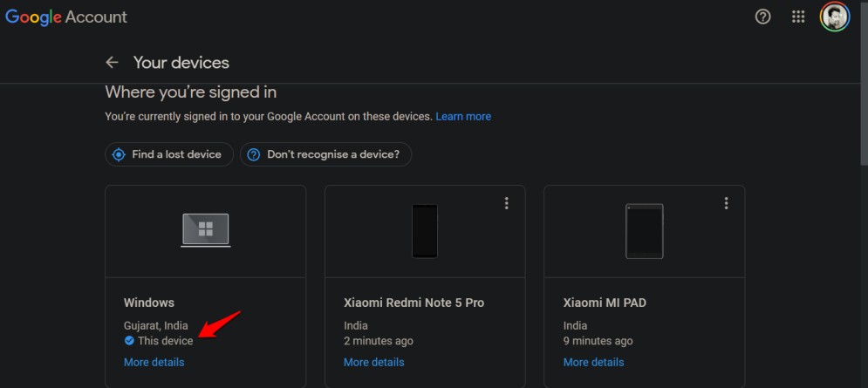868x388 pixels.
Task: View More details for Xiaomi MI PAD
Action: [593, 362]
